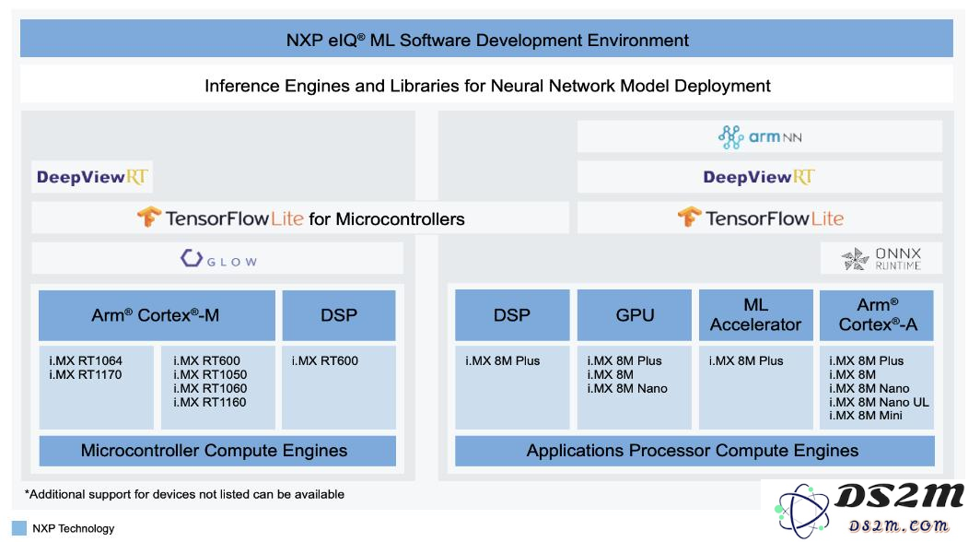Click the "i.MX RT1060" entry
980x542 pixels.
(210, 388)
